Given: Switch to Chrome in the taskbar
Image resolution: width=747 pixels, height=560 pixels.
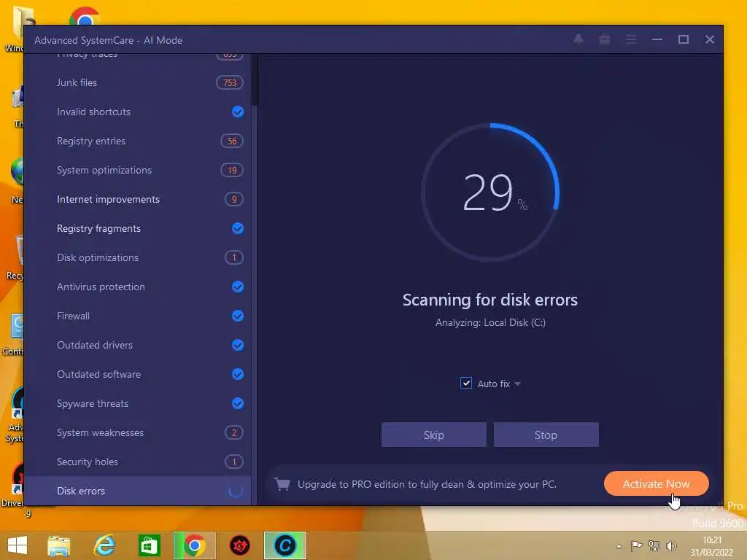Looking at the screenshot, I should (194, 545).
